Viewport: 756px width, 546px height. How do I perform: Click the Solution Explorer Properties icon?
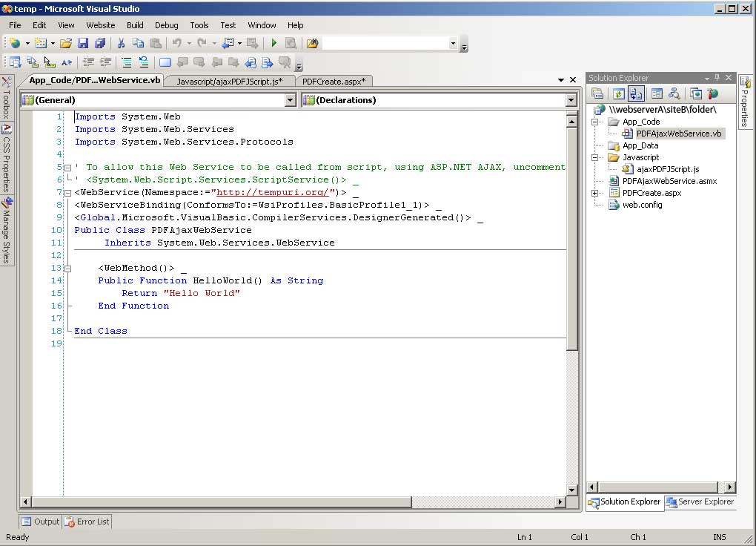point(598,93)
